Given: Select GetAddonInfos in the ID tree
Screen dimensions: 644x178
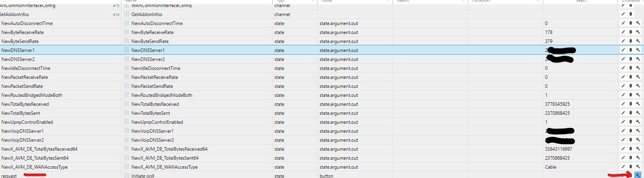Looking at the screenshot, I should [x=15, y=14].
